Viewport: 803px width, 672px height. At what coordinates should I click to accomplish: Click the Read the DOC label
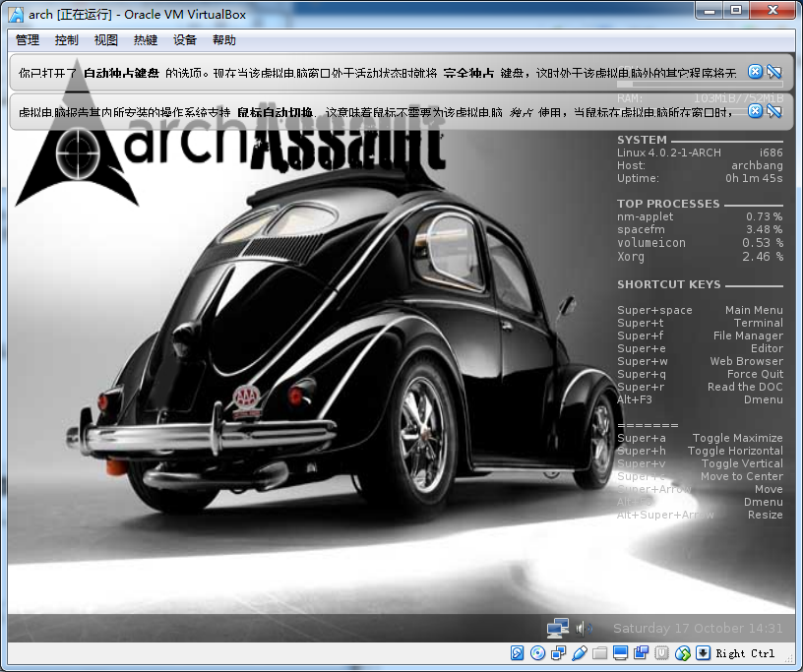coord(745,387)
